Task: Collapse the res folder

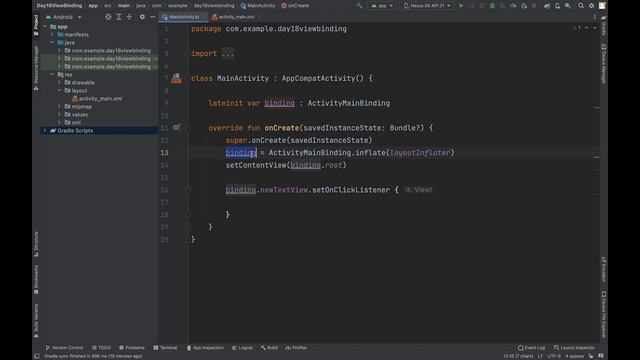Action: coord(52,74)
